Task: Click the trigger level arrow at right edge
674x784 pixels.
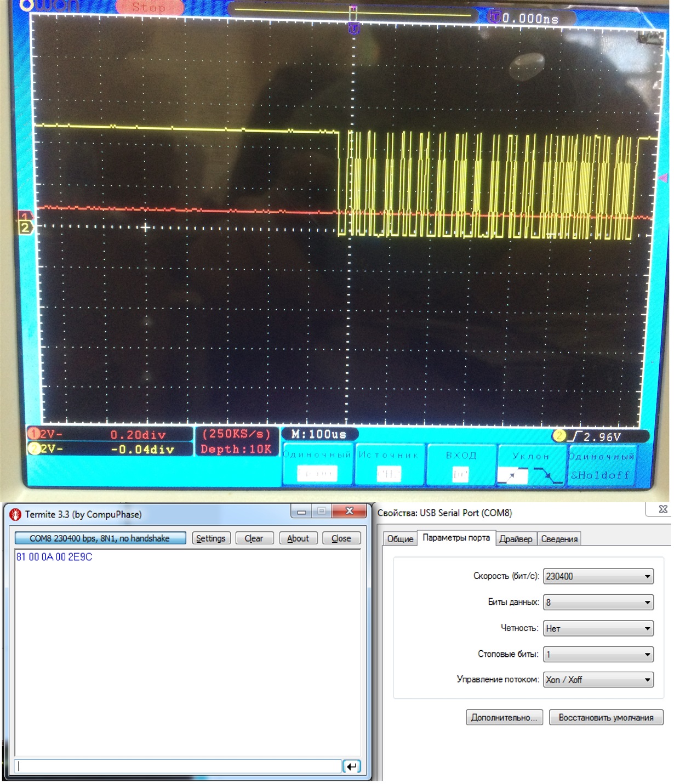Action: pos(664,178)
